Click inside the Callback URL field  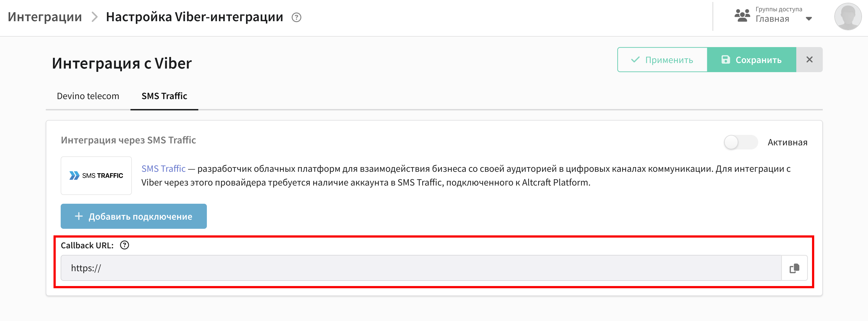point(421,268)
